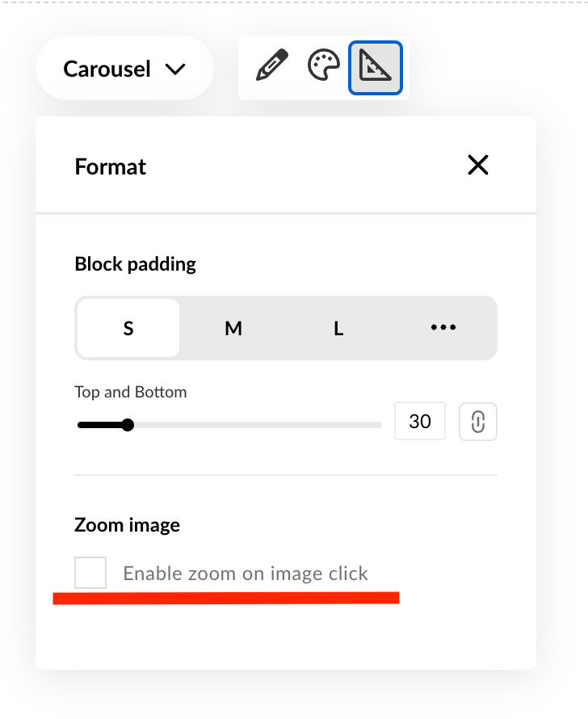Enable the zoom on image click checkbox
The height and width of the screenshot is (719, 588).
pos(90,573)
